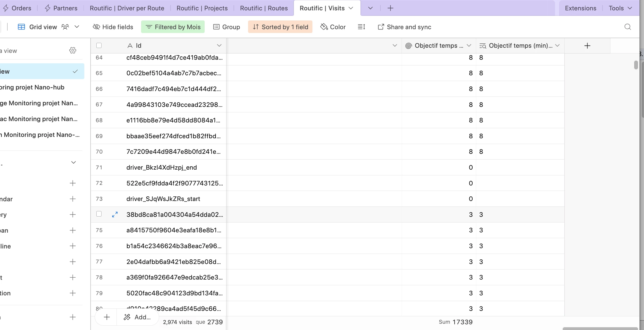The image size is (644, 330).
Task: Click the vertical scrollbar thumb
Action: pos(636,65)
